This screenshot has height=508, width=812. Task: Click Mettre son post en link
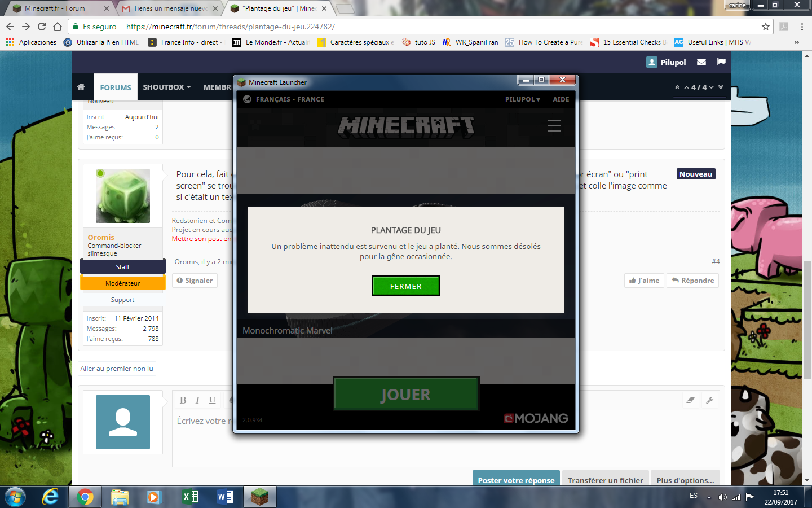tap(202, 239)
